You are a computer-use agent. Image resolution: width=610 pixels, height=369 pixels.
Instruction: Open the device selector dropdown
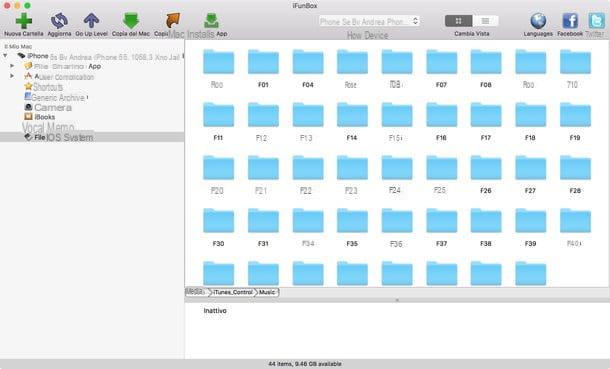coord(369,21)
